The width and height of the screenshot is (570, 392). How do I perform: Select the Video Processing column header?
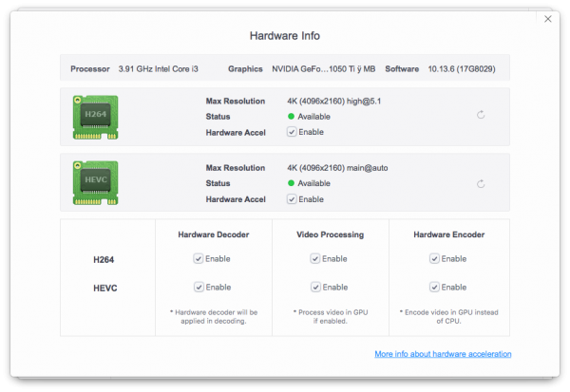click(x=330, y=234)
